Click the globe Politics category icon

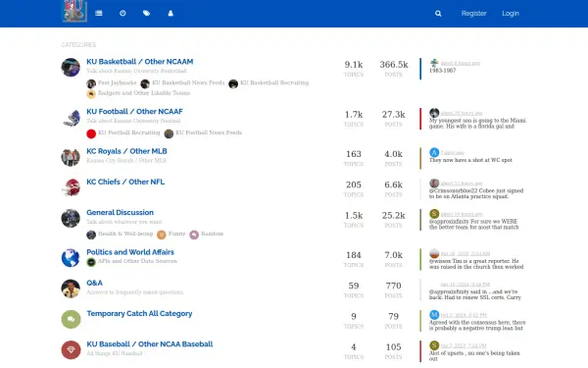pos(71,258)
